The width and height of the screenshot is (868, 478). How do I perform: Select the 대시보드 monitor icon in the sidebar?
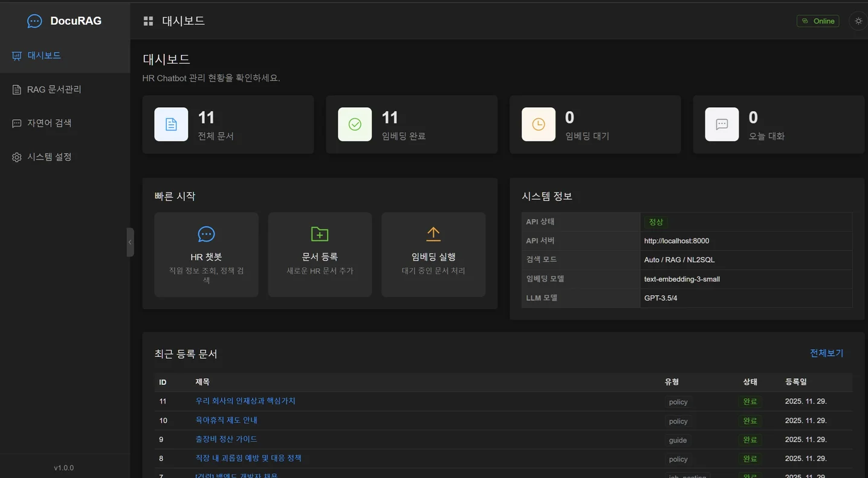click(x=16, y=55)
